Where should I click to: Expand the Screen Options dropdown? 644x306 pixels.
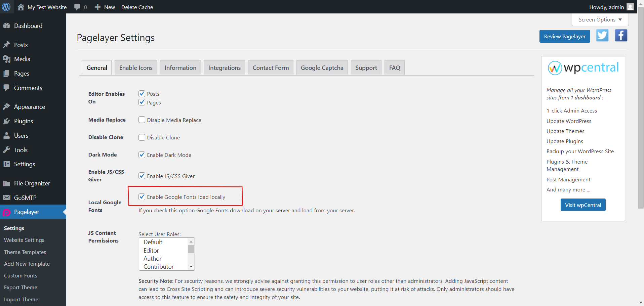[x=600, y=19]
